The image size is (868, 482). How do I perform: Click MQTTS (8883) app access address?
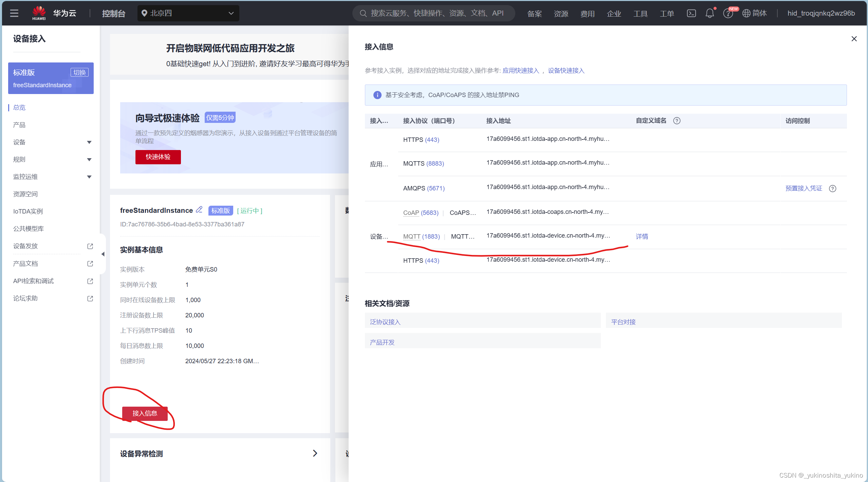coord(548,163)
